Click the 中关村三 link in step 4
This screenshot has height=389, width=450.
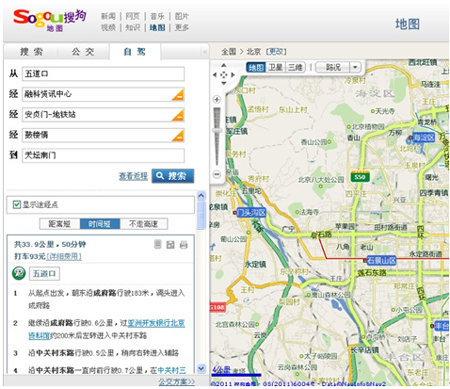pyautogui.click(x=172, y=370)
